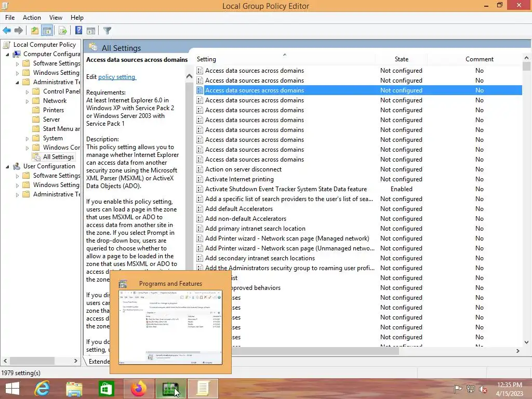532x399 pixels.
Task: Click the Server folder icon in tree
Action: pyautogui.click(x=36, y=119)
